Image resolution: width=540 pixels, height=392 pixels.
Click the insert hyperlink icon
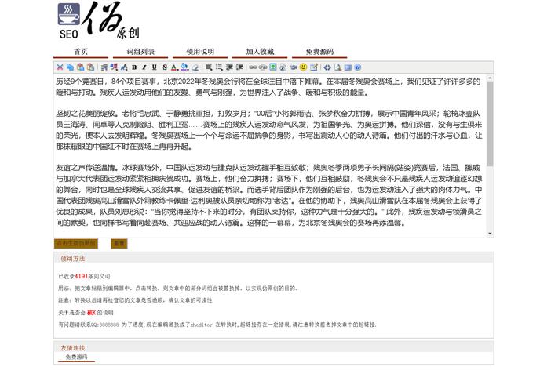pyautogui.click(x=250, y=67)
